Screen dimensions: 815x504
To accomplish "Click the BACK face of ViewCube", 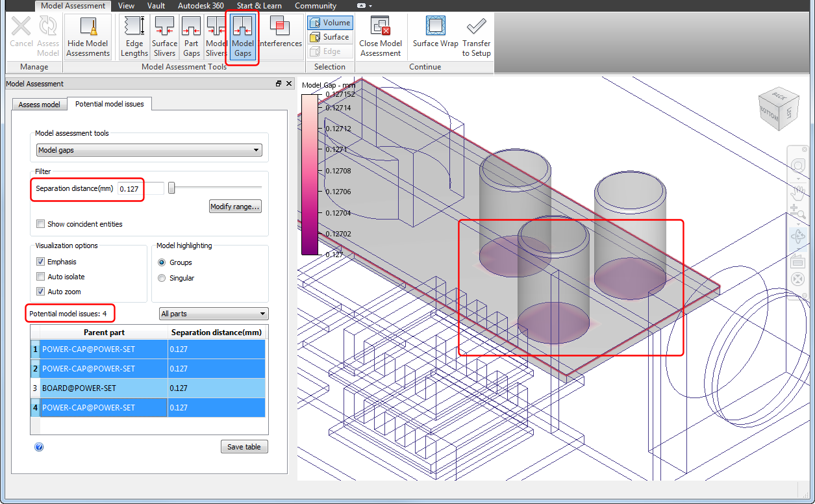I will pyautogui.click(x=779, y=95).
